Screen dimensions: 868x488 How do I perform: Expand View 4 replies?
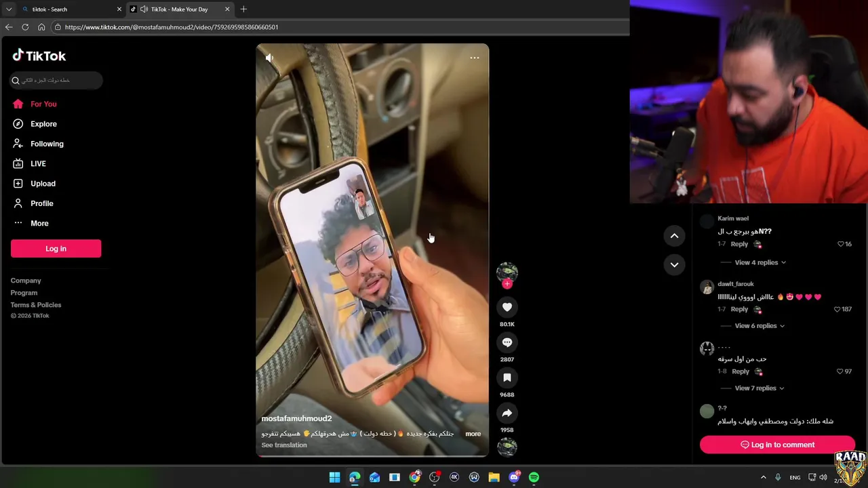(760, 262)
